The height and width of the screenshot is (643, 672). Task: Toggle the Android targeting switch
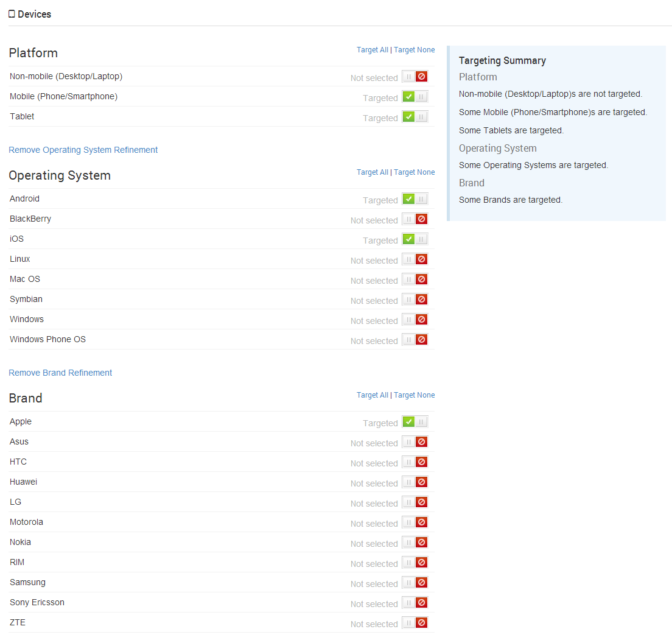click(415, 199)
